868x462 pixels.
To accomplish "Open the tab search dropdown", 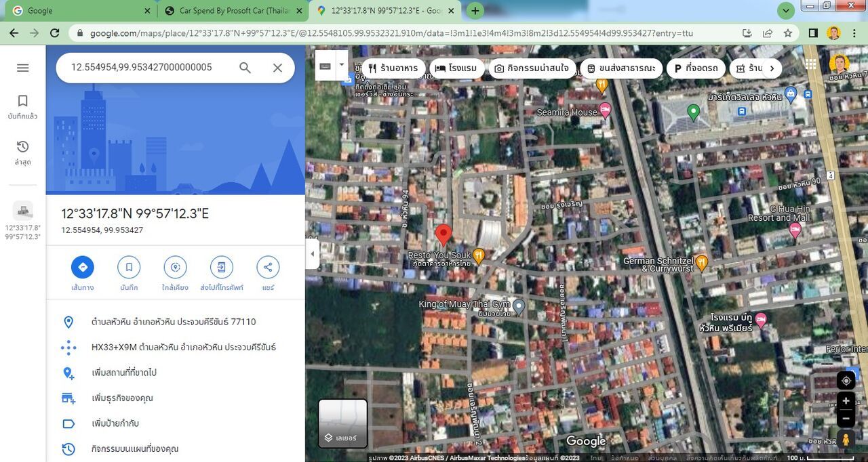I will click(x=786, y=11).
